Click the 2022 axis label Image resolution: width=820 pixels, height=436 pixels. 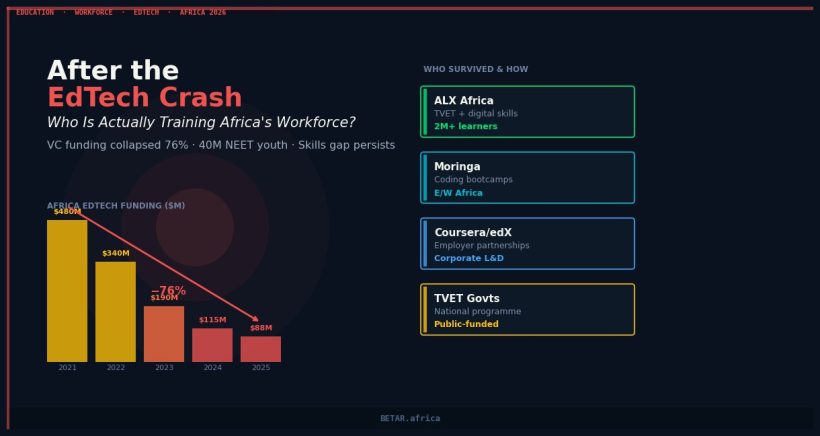pyautogui.click(x=116, y=368)
